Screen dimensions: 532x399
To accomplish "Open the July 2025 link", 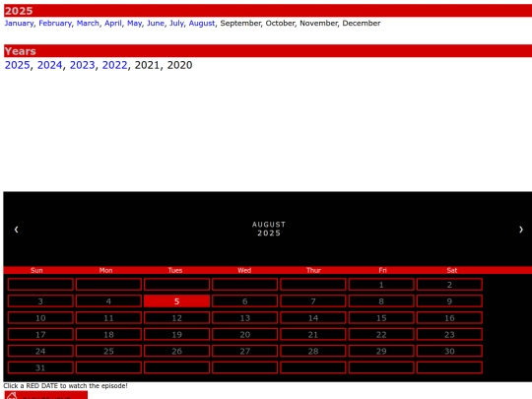I will (176, 23).
